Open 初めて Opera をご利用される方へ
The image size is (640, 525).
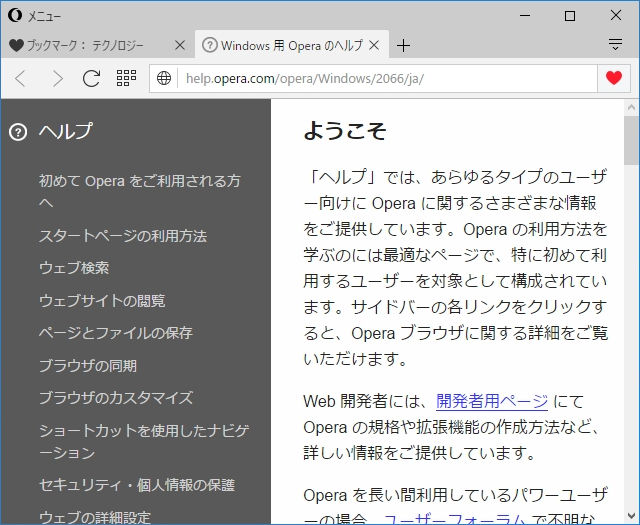click(140, 192)
